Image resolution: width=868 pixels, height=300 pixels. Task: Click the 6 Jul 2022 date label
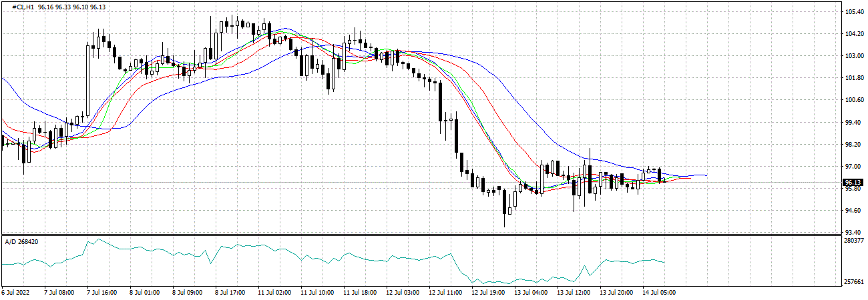pyautogui.click(x=16, y=292)
